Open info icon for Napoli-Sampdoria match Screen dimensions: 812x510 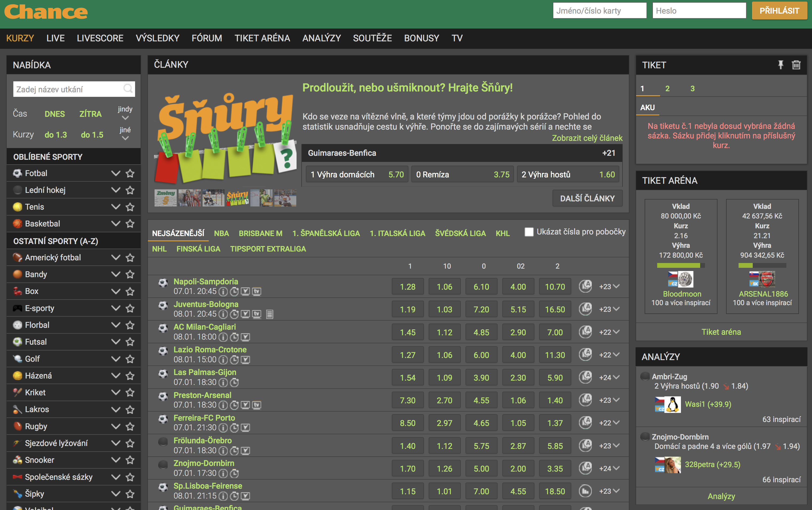pos(223,291)
